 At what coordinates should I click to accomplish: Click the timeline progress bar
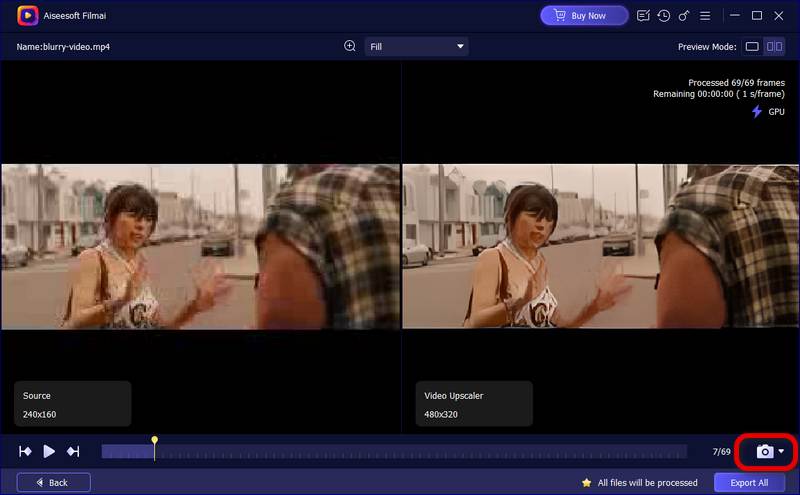[x=394, y=452]
